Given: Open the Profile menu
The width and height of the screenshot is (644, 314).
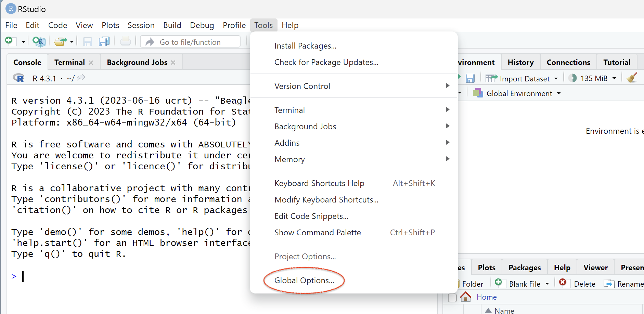Looking at the screenshot, I should tap(234, 25).
